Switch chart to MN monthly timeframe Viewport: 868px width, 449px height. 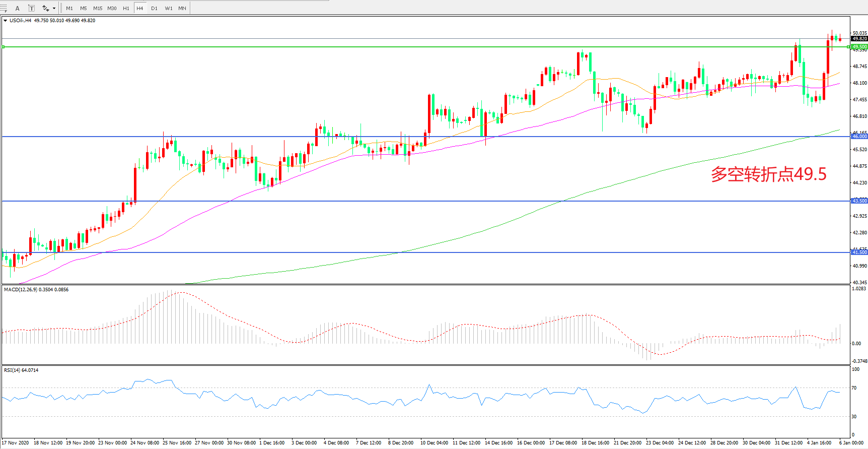click(x=182, y=8)
